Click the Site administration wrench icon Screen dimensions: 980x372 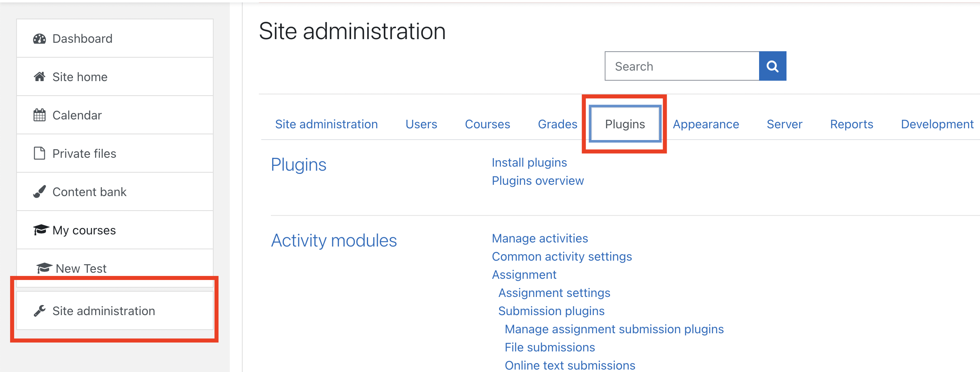click(40, 311)
